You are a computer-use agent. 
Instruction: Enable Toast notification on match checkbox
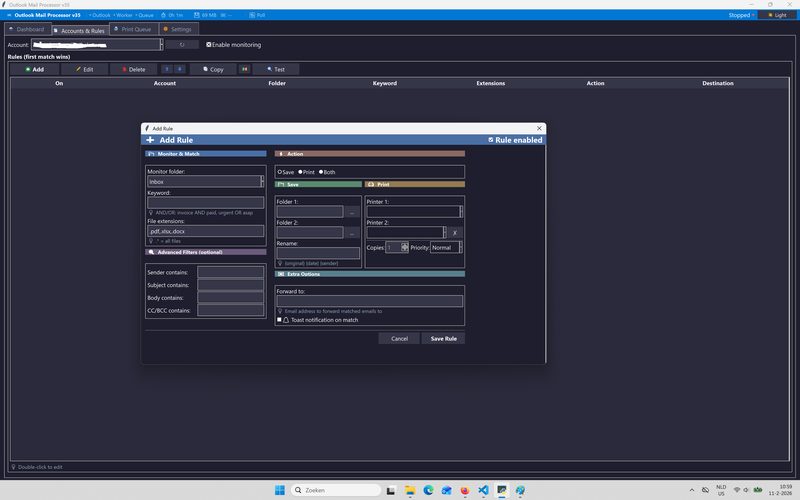(279, 320)
